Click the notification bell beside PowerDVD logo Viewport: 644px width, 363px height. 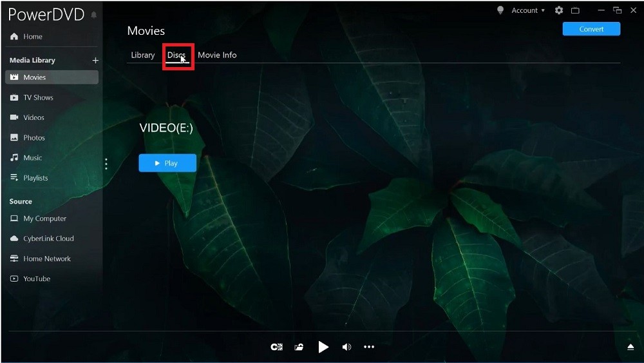93,15
